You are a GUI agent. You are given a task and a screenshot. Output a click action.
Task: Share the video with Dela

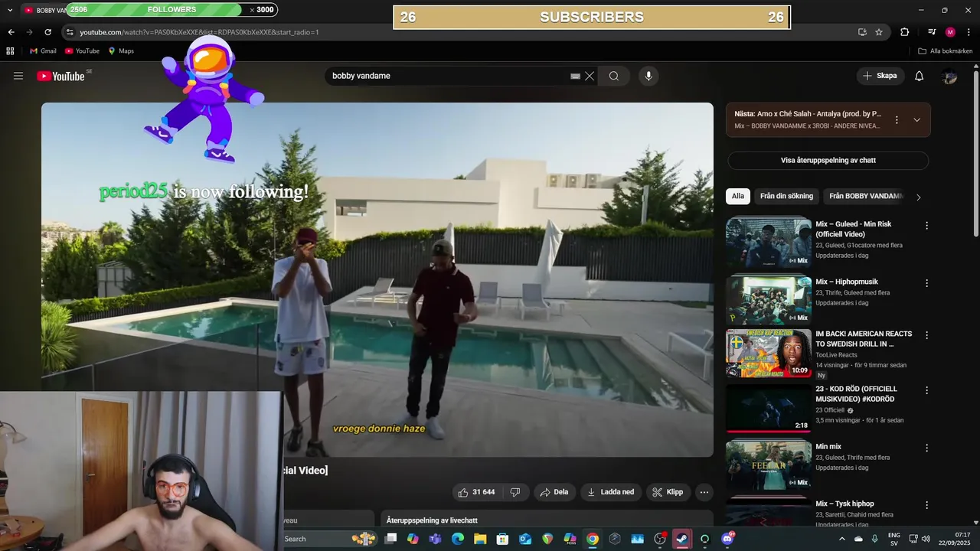[x=554, y=492]
